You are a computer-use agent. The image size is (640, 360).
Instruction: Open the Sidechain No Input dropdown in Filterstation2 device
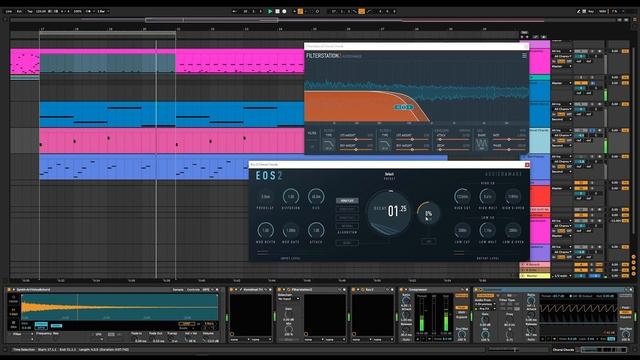coord(289,299)
